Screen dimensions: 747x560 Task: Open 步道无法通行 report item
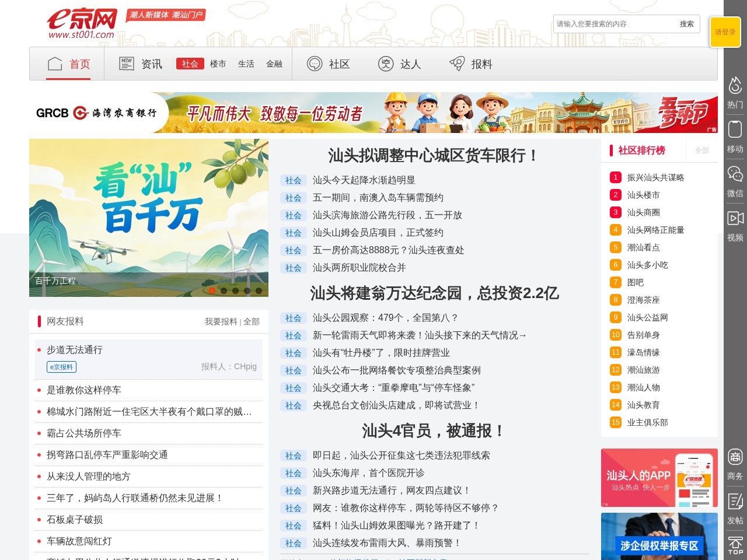tap(75, 350)
